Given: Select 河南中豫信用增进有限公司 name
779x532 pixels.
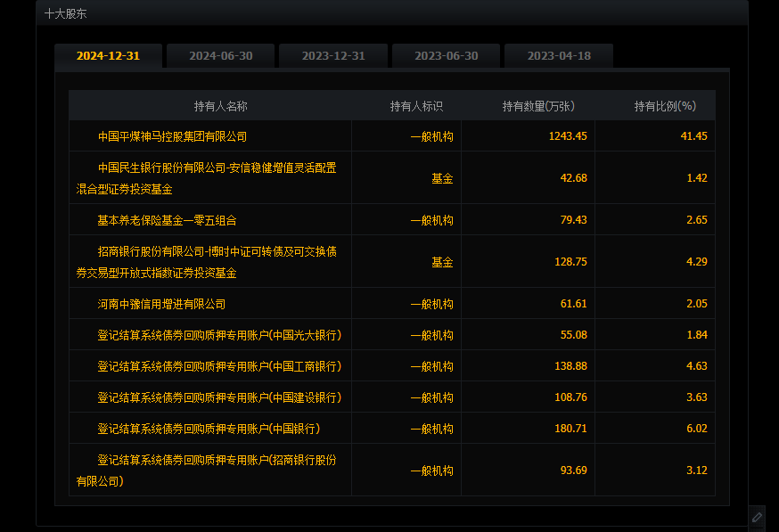Looking at the screenshot, I should pos(161,304).
